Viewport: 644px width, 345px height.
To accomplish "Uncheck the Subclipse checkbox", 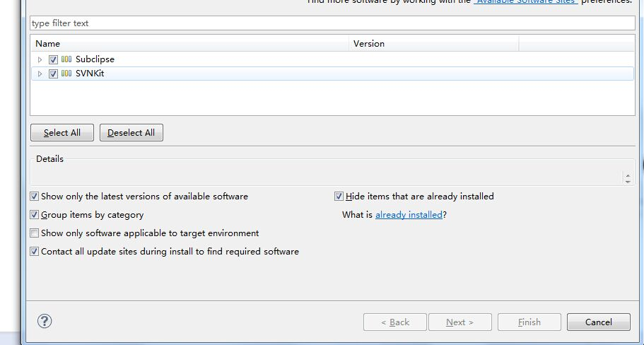I will point(53,59).
